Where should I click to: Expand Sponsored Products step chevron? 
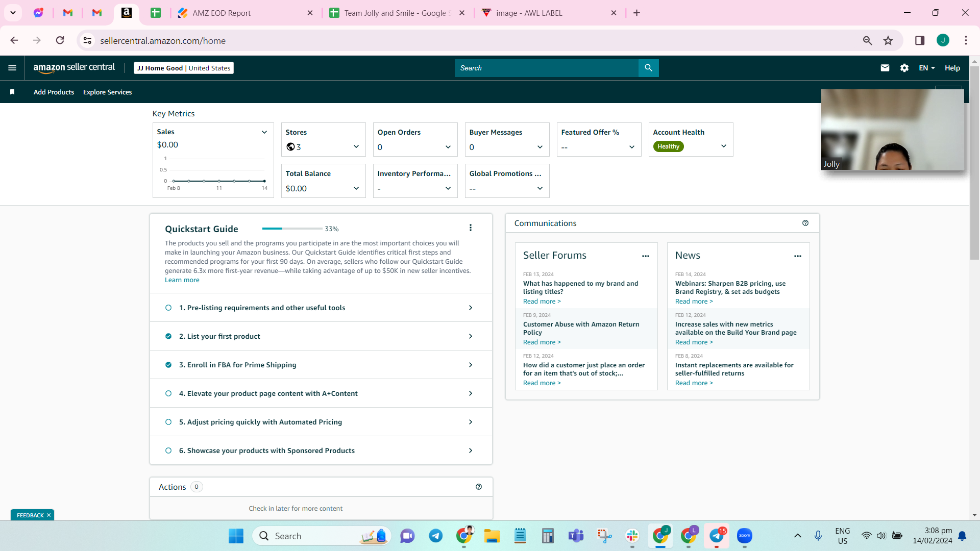(471, 450)
